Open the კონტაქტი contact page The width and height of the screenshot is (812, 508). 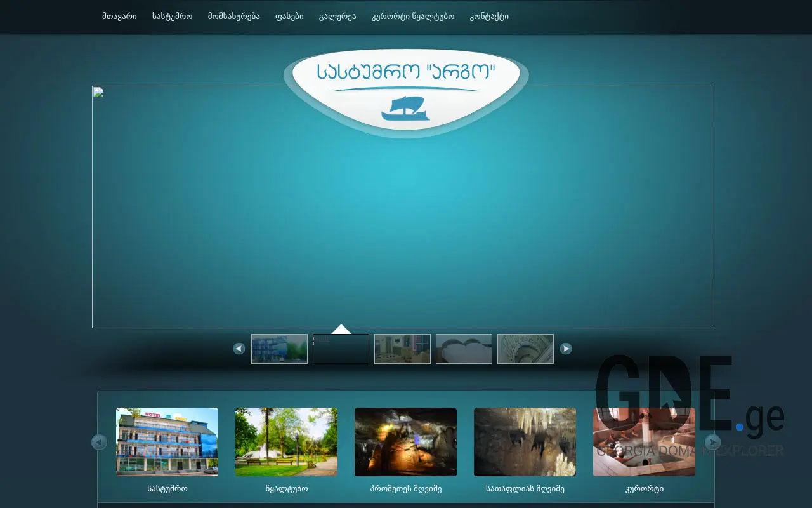pos(489,17)
